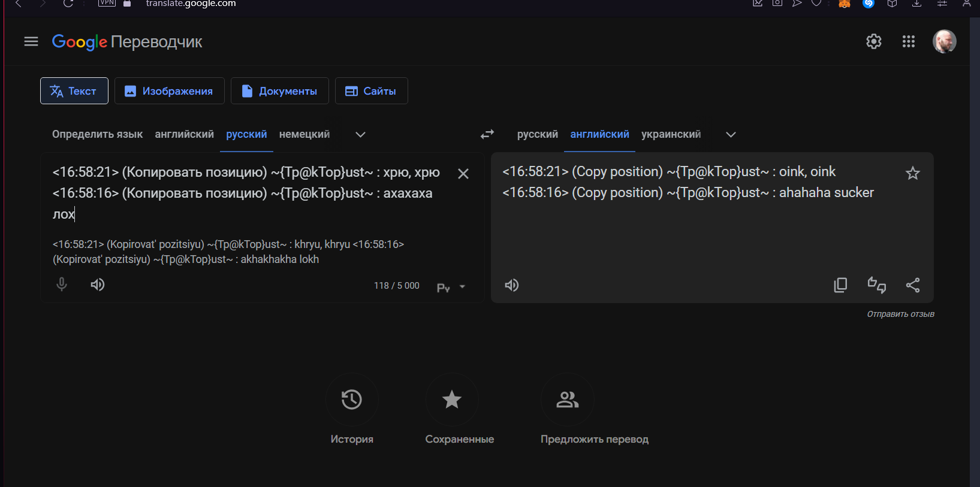Swap source and target languages
This screenshot has height=487, width=980.
point(487,134)
